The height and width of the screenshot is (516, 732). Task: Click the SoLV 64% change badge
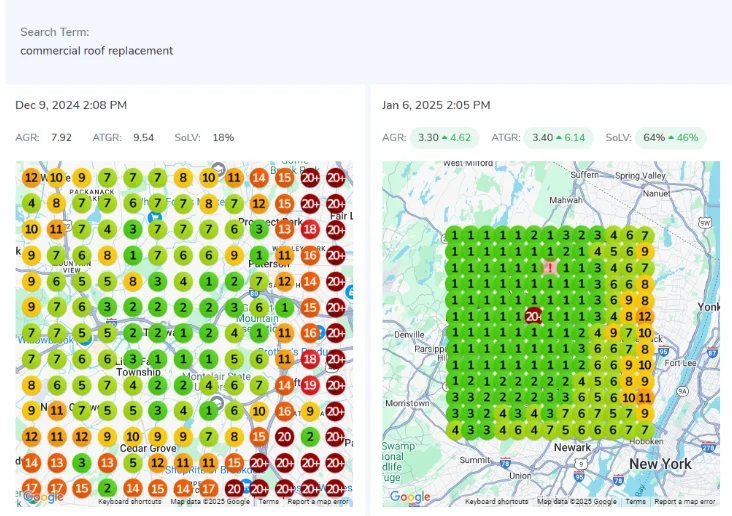(670, 137)
